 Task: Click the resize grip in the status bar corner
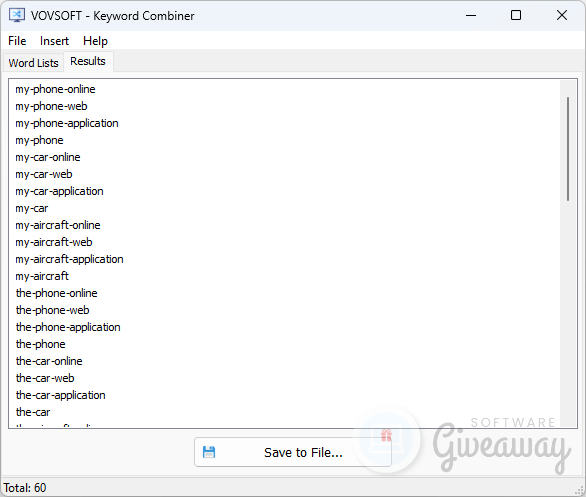[580, 491]
